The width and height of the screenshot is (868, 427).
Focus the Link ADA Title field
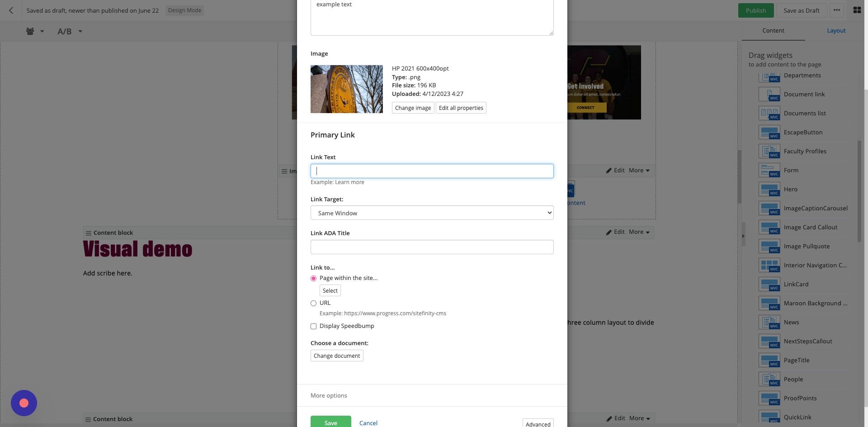432,247
